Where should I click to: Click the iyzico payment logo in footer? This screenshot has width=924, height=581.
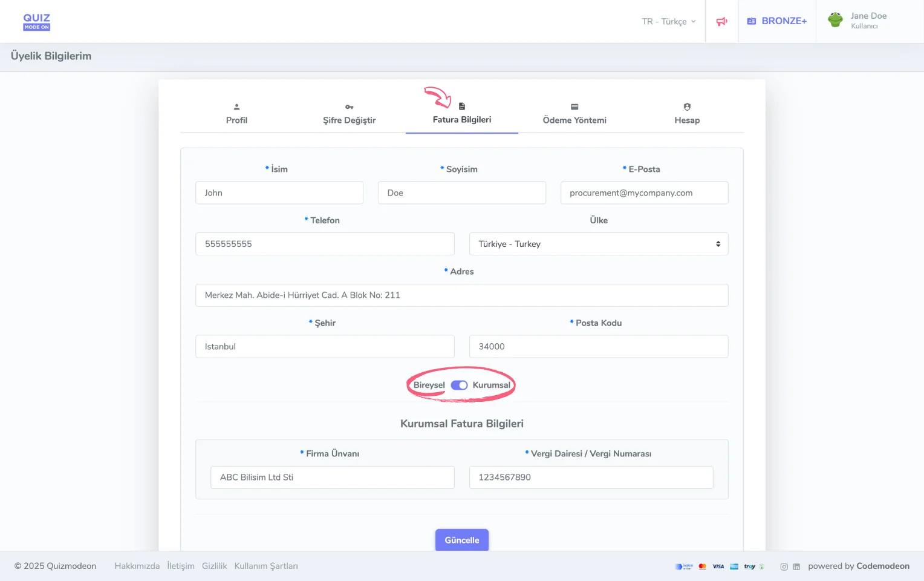pos(684,566)
